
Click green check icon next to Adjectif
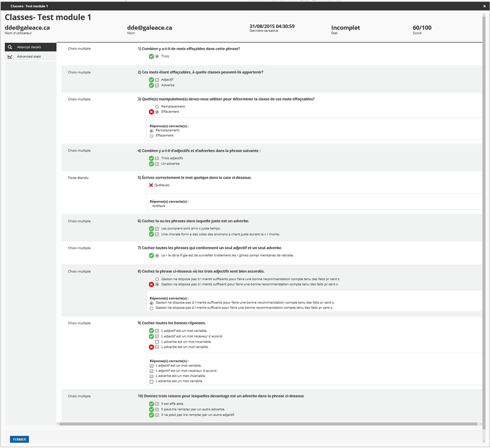tap(151, 79)
